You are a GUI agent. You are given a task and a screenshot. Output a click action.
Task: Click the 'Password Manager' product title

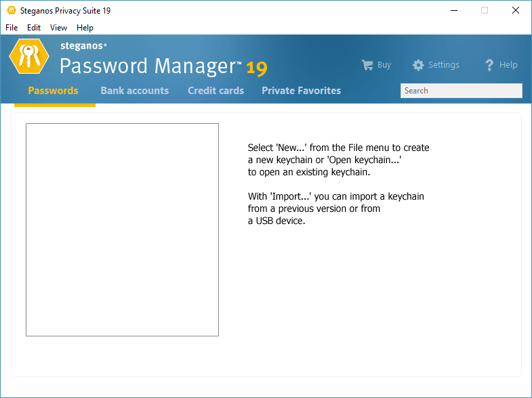click(150, 66)
